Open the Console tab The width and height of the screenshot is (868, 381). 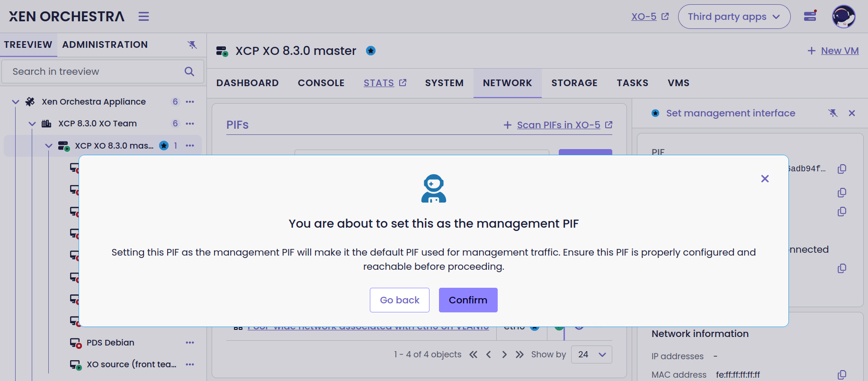point(321,83)
